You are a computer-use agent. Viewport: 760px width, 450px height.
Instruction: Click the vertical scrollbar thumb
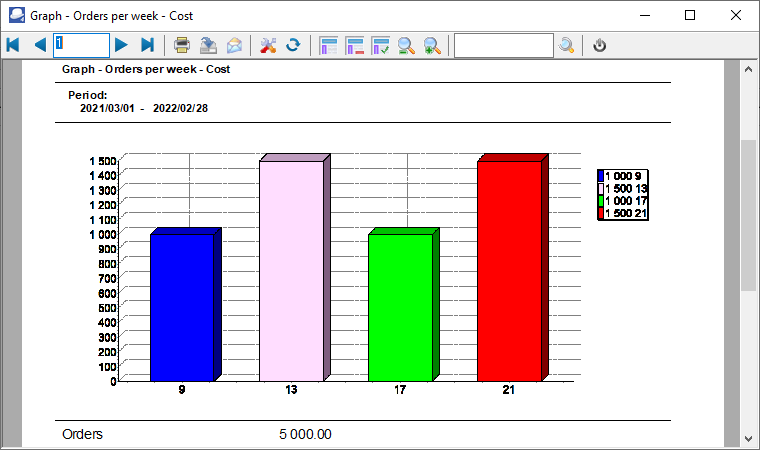[x=748, y=215]
